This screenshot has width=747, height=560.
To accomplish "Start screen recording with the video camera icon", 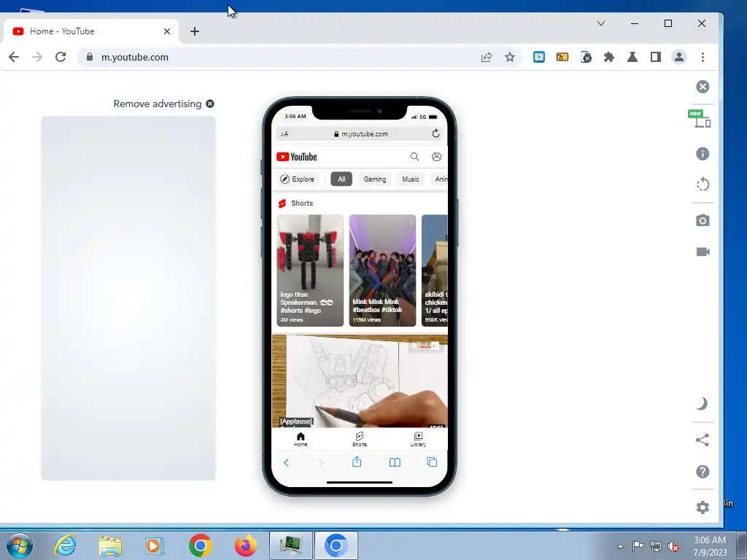I will tap(703, 252).
